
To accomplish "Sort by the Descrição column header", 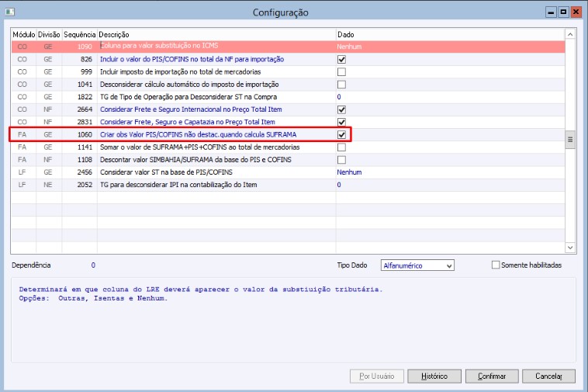I will click(x=216, y=34).
